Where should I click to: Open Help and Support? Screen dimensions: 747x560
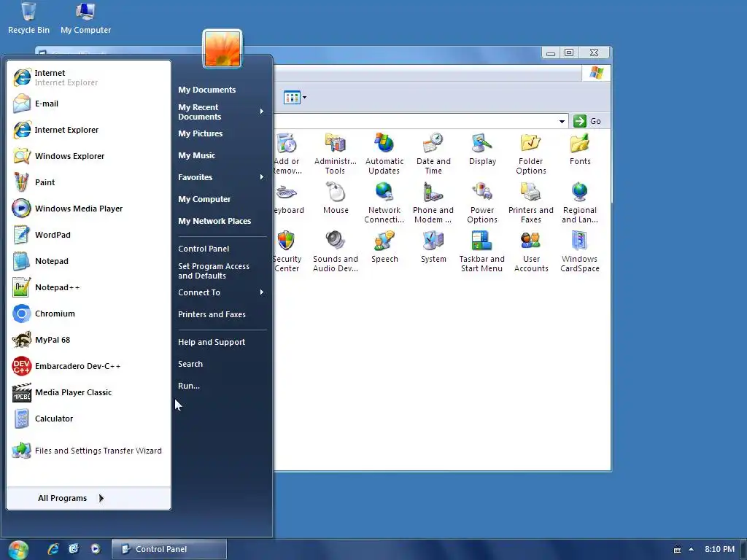[x=221, y=342]
